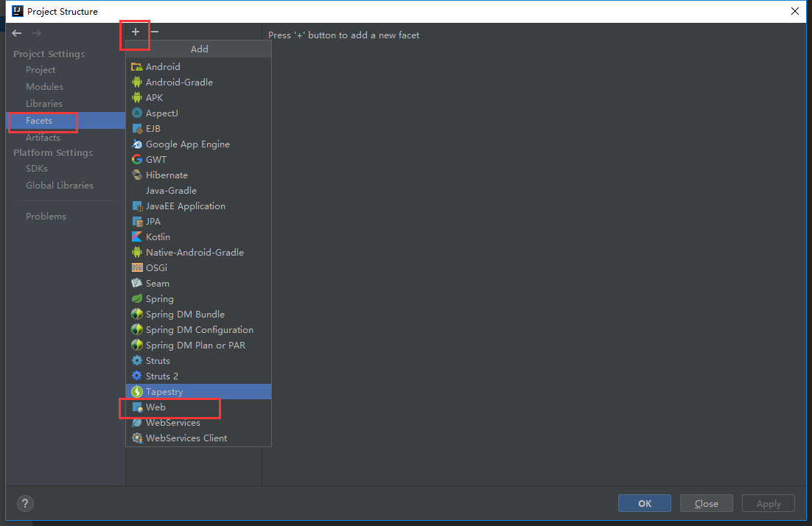Confirm with the OK button
The height and width of the screenshot is (526, 812).
coord(644,503)
